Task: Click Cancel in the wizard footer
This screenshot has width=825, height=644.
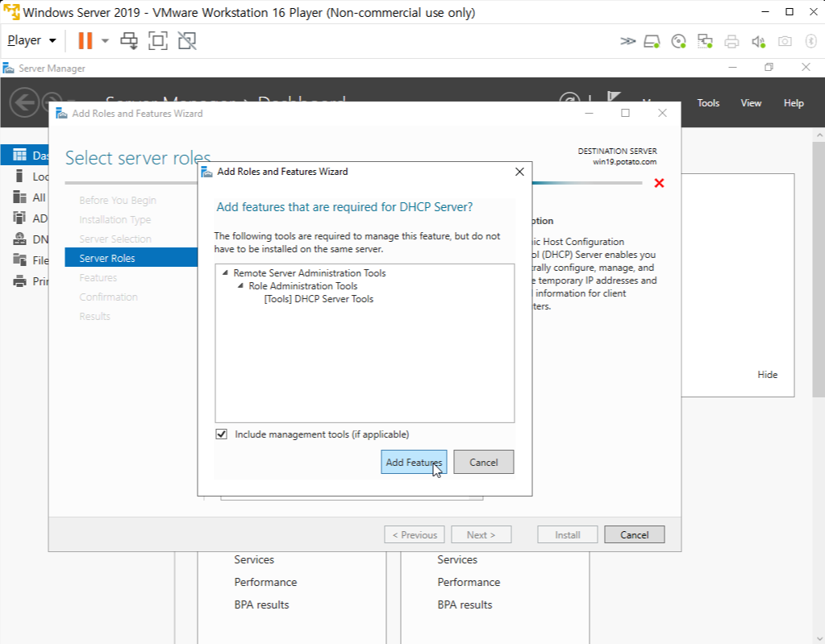Action: coord(634,534)
